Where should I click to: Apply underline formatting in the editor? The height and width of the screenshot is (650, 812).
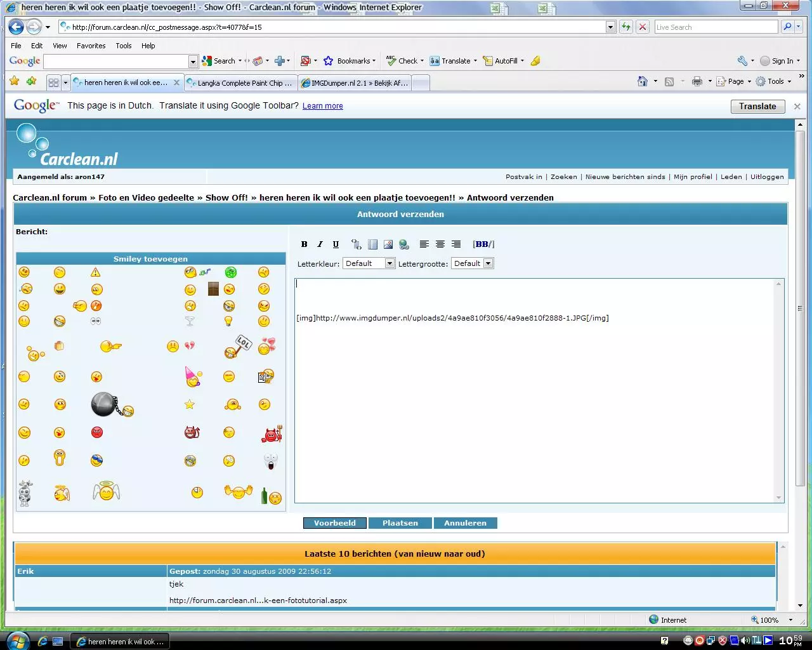pyautogui.click(x=336, y=244)
